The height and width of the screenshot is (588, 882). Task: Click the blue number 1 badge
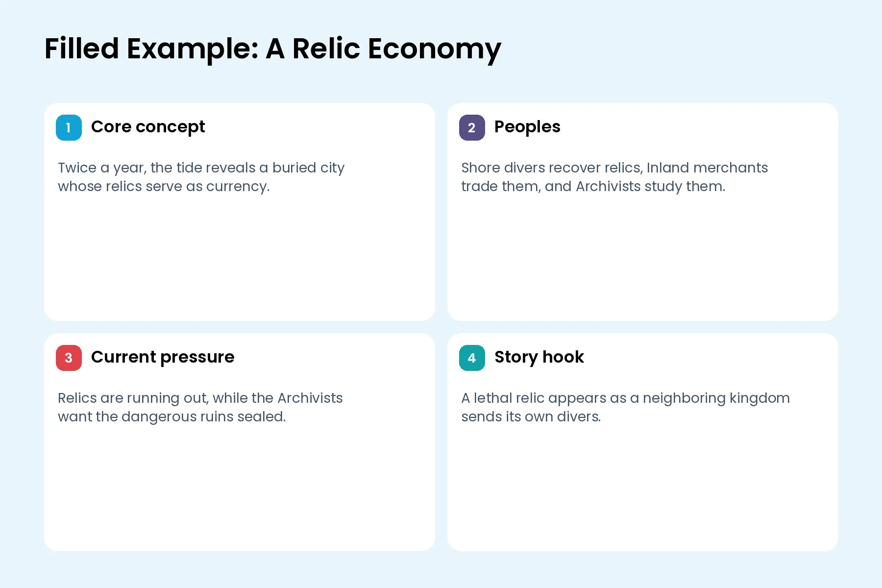tap(69, 127)
